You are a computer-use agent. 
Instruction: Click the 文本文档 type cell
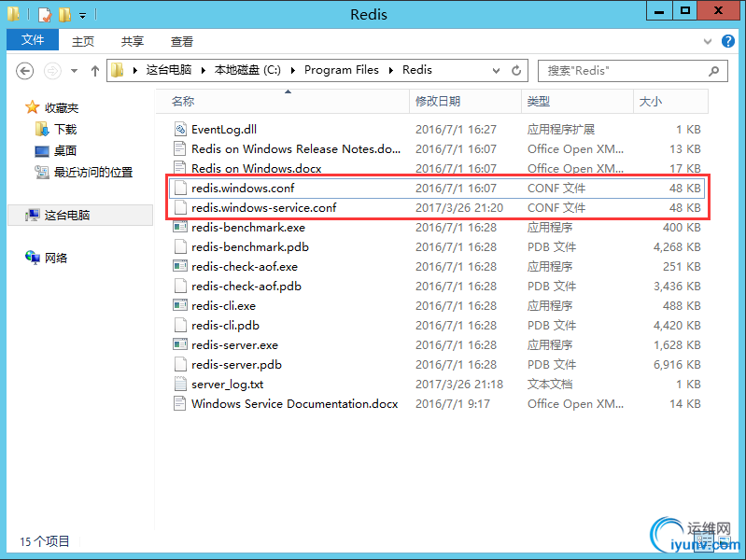point(550,385)
